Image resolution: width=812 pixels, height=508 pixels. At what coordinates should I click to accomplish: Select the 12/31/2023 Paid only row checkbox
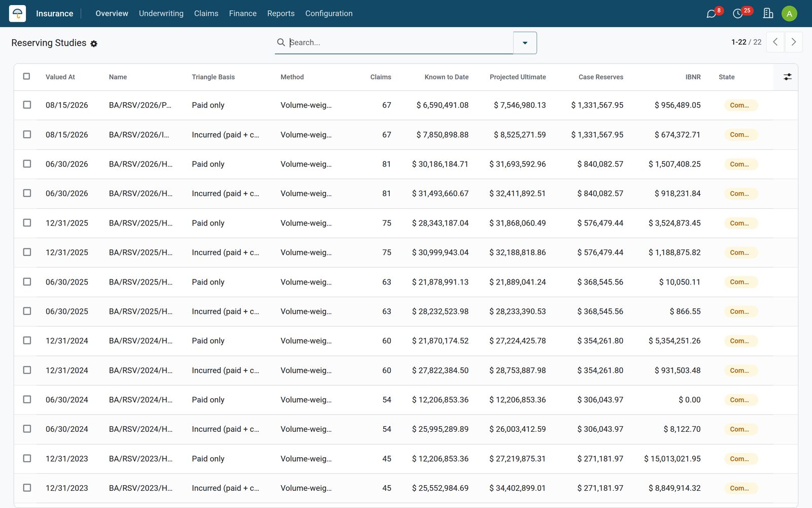(x=27, y=458)
